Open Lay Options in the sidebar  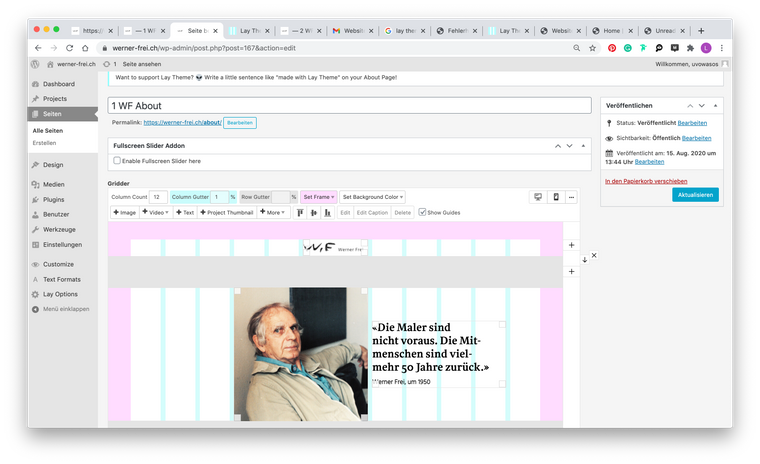click(59, 294)
